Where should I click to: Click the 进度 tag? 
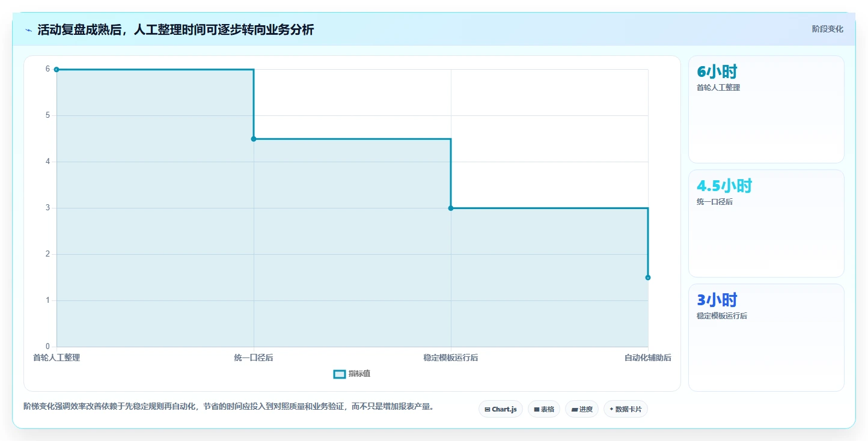pos(582,409)
